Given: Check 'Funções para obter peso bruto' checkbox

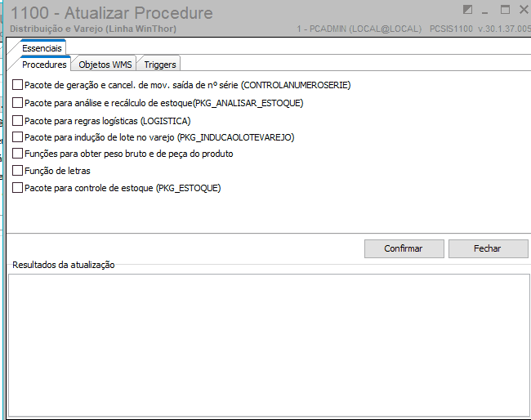Looking at the screenshot, I should point(17,154).
